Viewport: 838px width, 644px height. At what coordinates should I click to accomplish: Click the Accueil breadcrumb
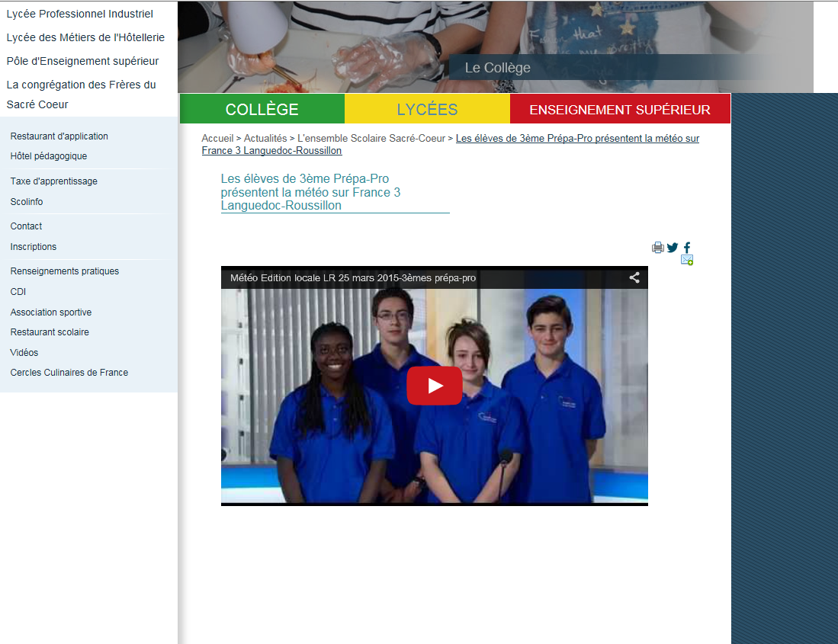coord(217,138)
